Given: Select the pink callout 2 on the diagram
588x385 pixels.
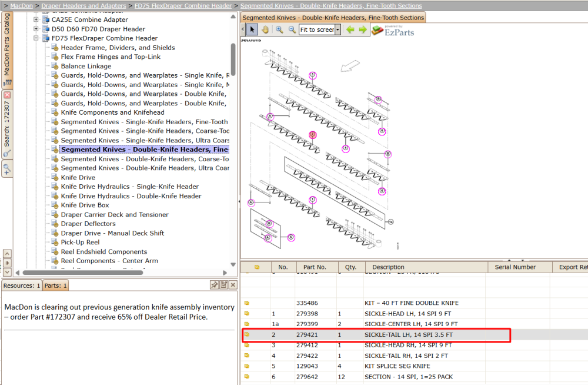Looking at the screenshot, I should pyautogui.click(x=312, y=134).
